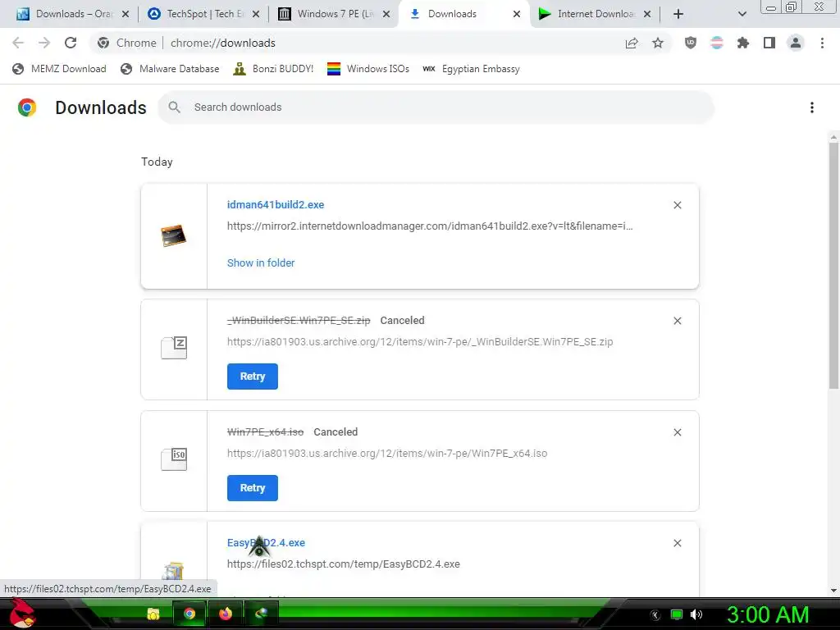Share this page icon in address bar
The width and height of the screenshot is (840, 630).
click(x=632, y=43)
